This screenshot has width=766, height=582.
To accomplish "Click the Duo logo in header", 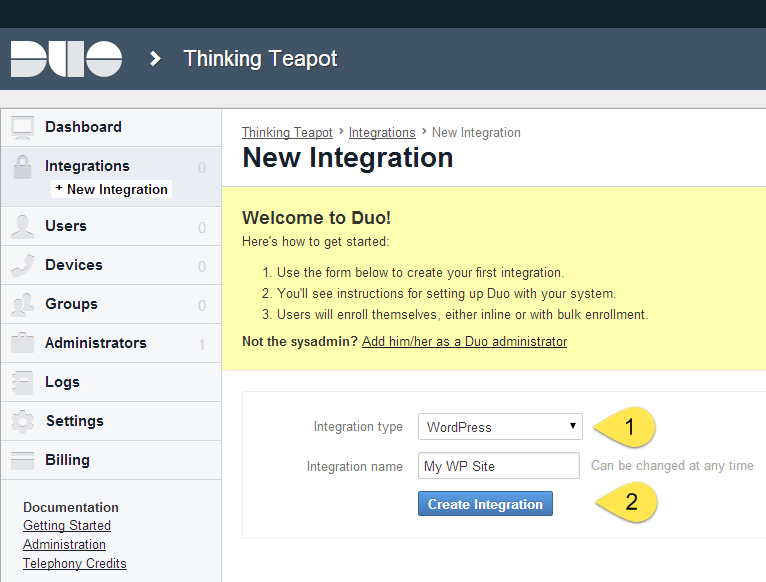I will pos(66,59).
